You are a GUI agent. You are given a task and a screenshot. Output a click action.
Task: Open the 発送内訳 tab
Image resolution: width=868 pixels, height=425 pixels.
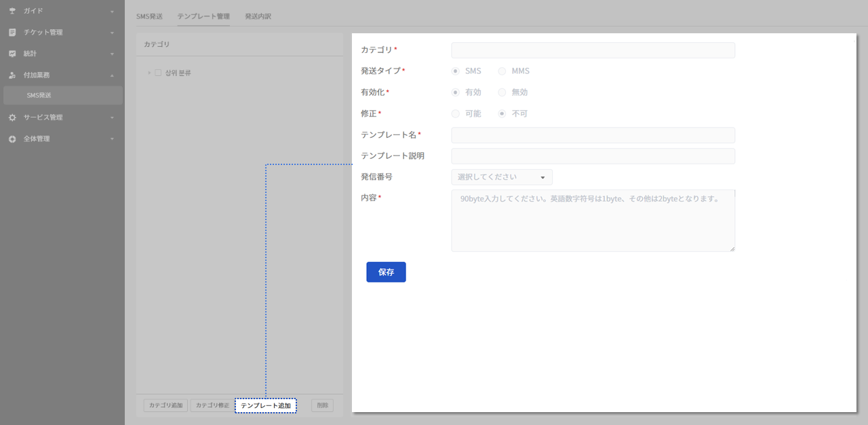pos(258,16)
